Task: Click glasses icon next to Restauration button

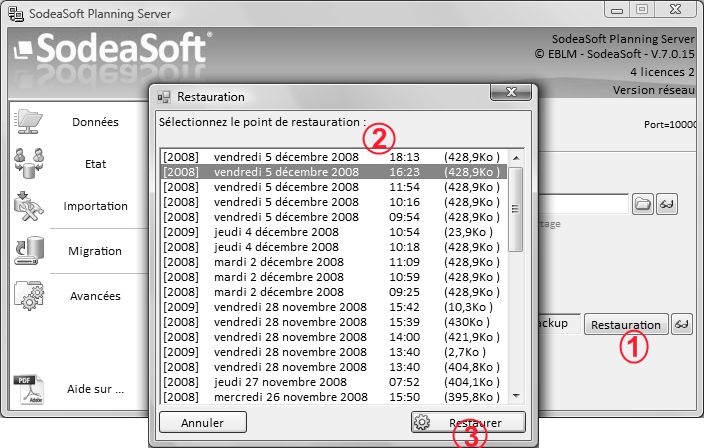Action: tap(682, 324)
